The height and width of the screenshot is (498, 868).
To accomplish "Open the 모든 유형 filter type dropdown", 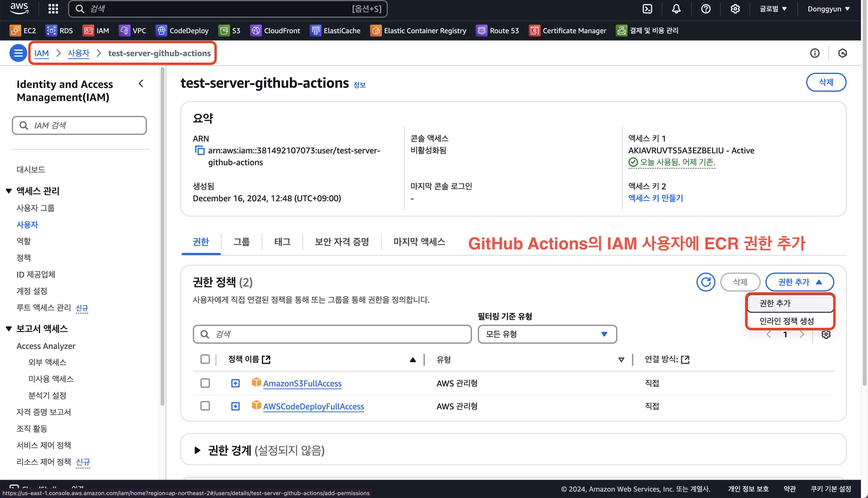I will [547, 334].
